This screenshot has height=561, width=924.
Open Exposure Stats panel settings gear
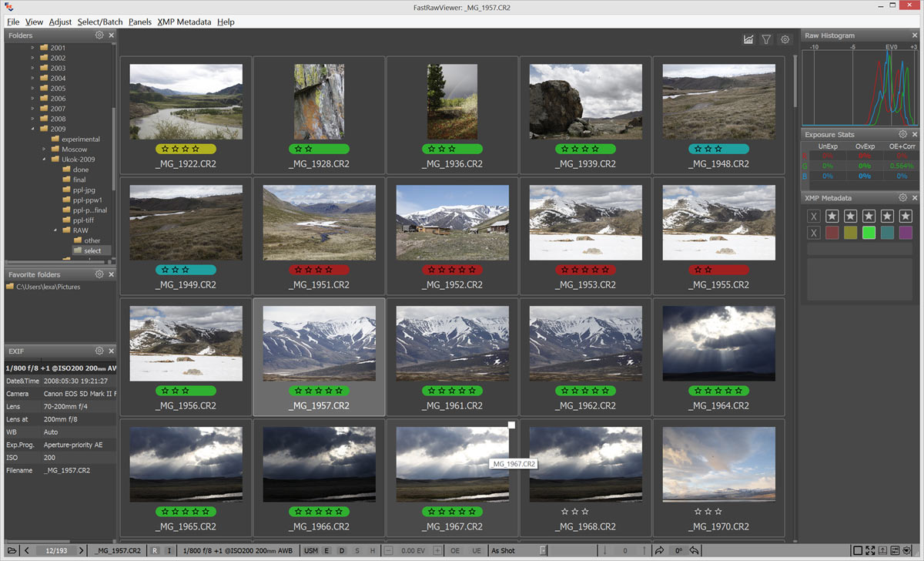(x=902, y=135)
